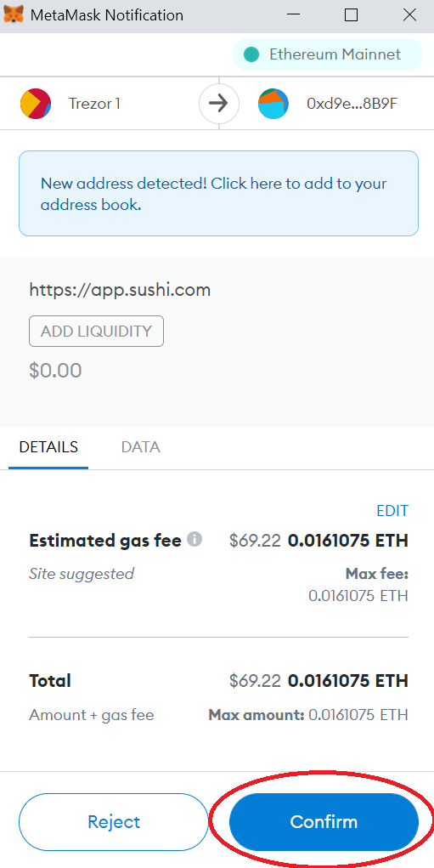
Task: Switch to the DATA tab
Action: 140,447
